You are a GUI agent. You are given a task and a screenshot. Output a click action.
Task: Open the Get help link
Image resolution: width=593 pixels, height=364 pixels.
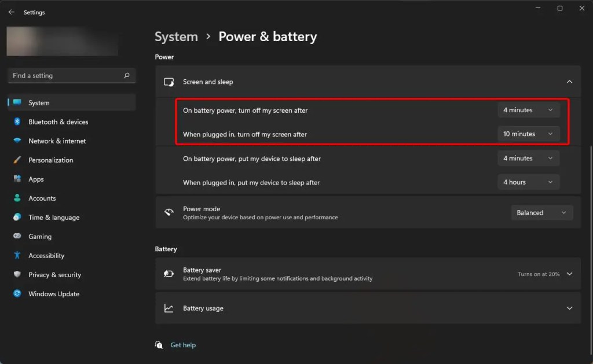tap(183, 345)
